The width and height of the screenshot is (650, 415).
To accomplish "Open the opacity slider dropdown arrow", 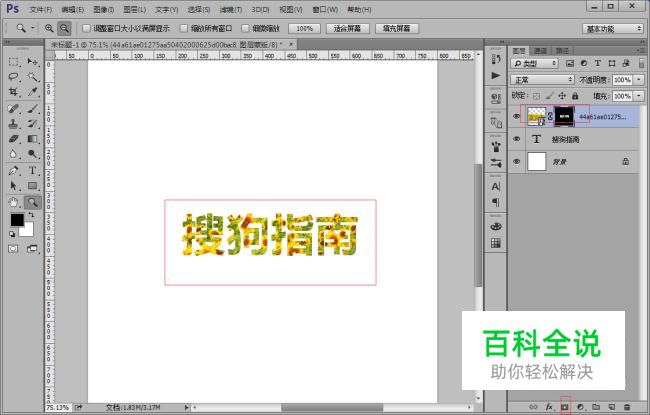I will point(639,80).
